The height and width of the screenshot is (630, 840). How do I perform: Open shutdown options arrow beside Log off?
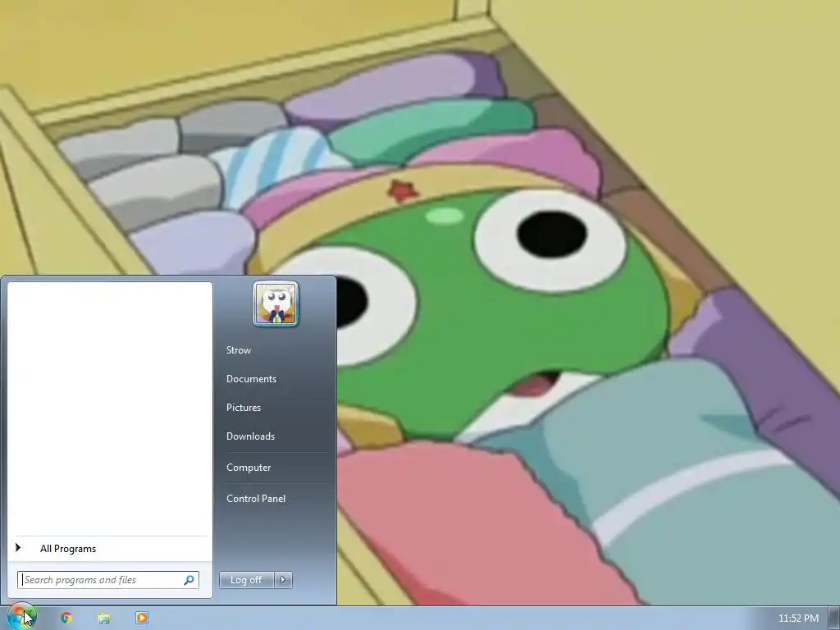(x=283, y=580)
